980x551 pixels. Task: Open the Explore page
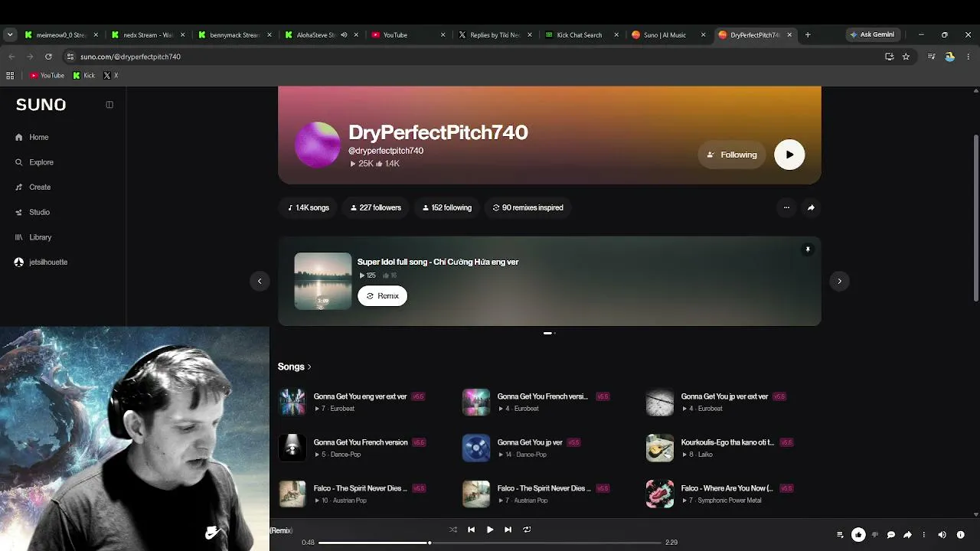click(x=34, y=162)
